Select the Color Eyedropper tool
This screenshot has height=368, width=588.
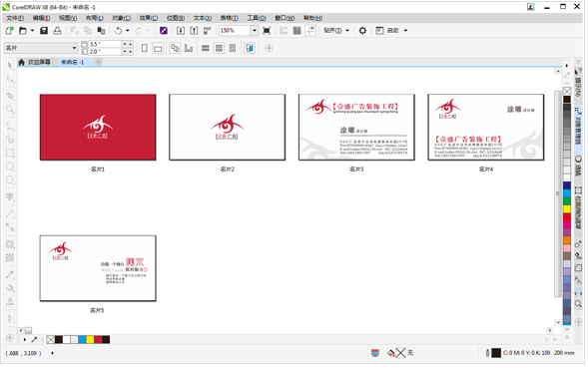click(x=10, y=274)
